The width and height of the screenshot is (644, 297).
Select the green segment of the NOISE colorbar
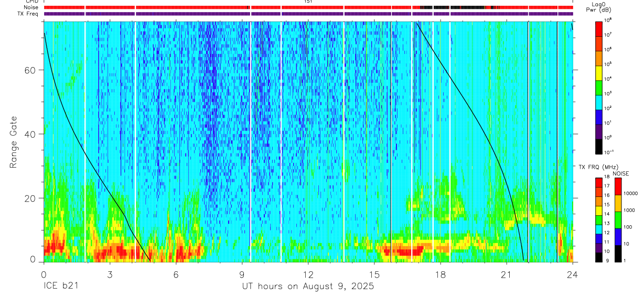tap(618, 220)
